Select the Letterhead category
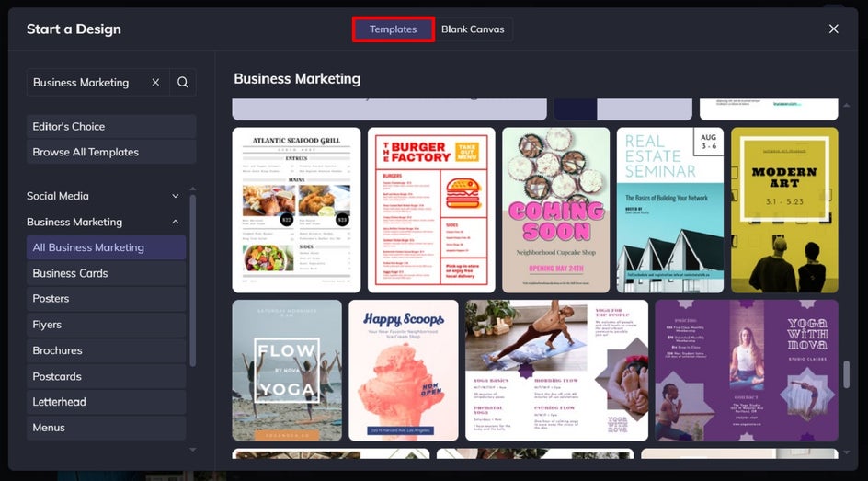Screen dimensions: 868x481 pos(107,402)
